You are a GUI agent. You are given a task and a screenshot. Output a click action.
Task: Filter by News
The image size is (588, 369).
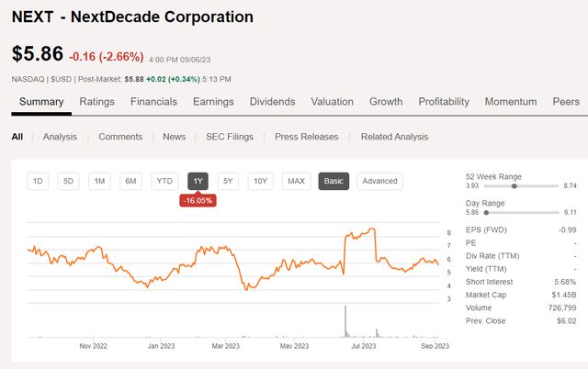click(x=174, y=137)
